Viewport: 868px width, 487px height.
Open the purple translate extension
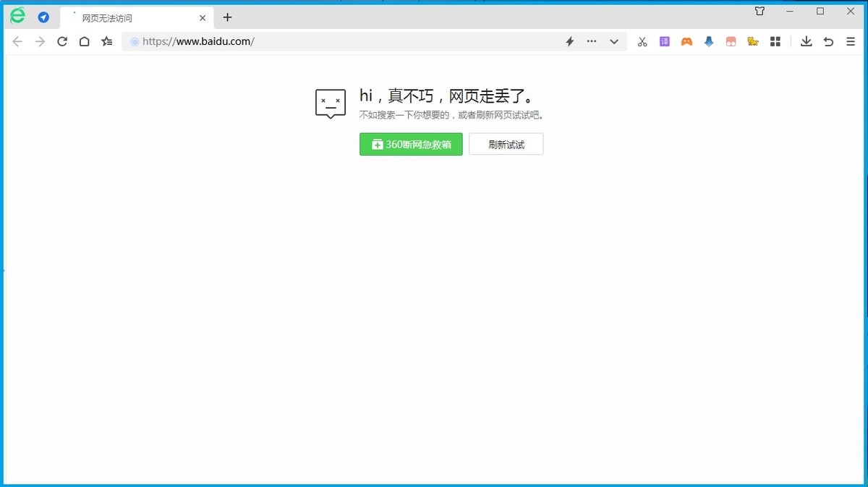[665, 42]
